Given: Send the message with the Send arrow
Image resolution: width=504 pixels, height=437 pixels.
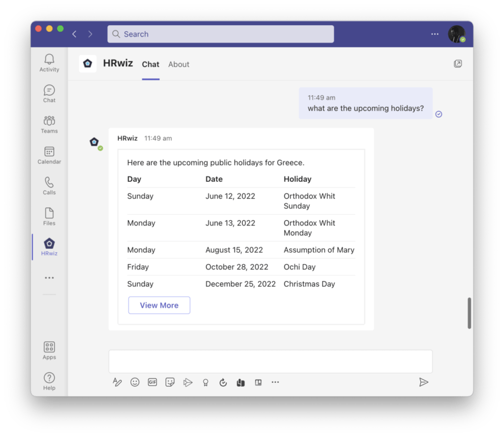Looking at the screenshot, I should click(424, 382).
